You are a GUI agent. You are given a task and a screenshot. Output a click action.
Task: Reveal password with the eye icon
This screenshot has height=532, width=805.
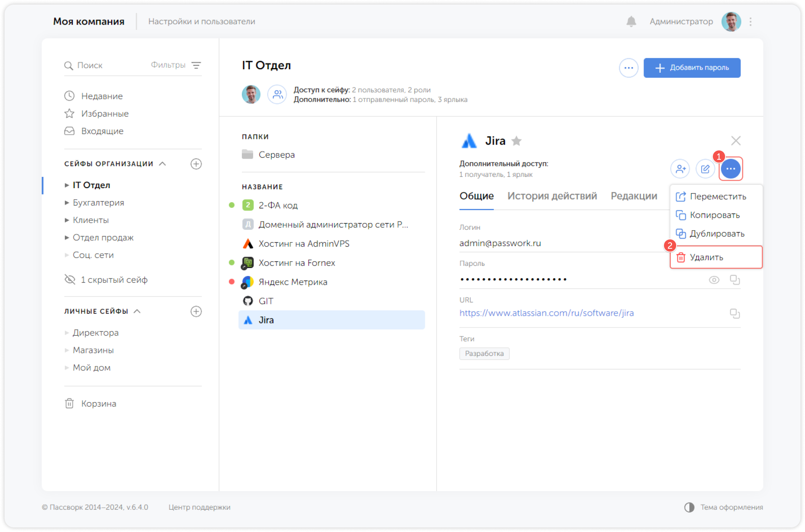pos(714,280)
